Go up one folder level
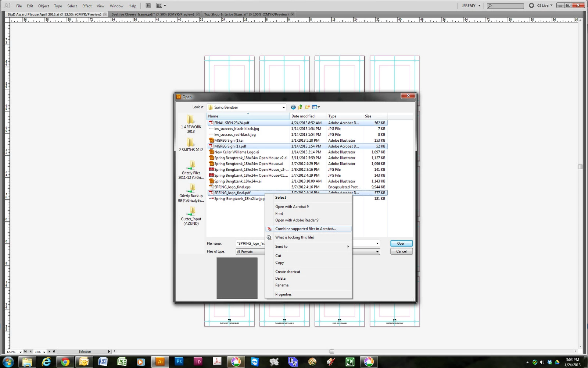The image size is (588, 368). (300, 107)
